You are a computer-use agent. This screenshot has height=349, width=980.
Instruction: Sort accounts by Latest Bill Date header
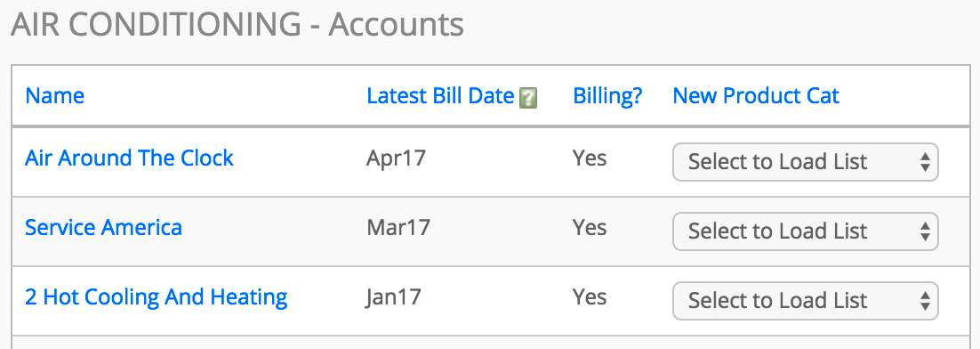(x=440, y=96)
